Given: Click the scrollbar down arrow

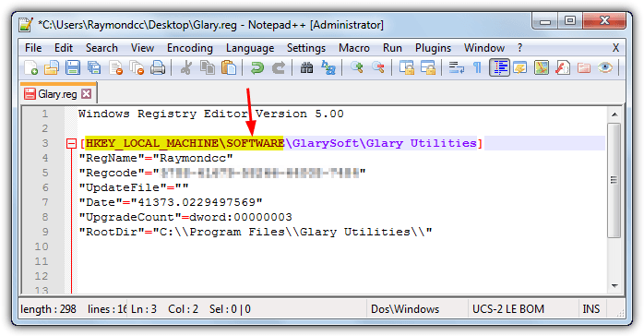Looking at the screenshot, I should pos(614,285).
